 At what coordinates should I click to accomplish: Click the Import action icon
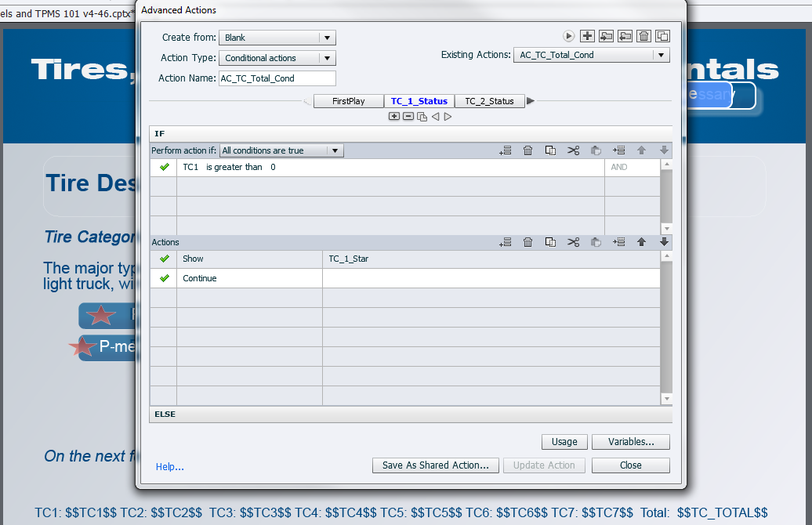606,36
